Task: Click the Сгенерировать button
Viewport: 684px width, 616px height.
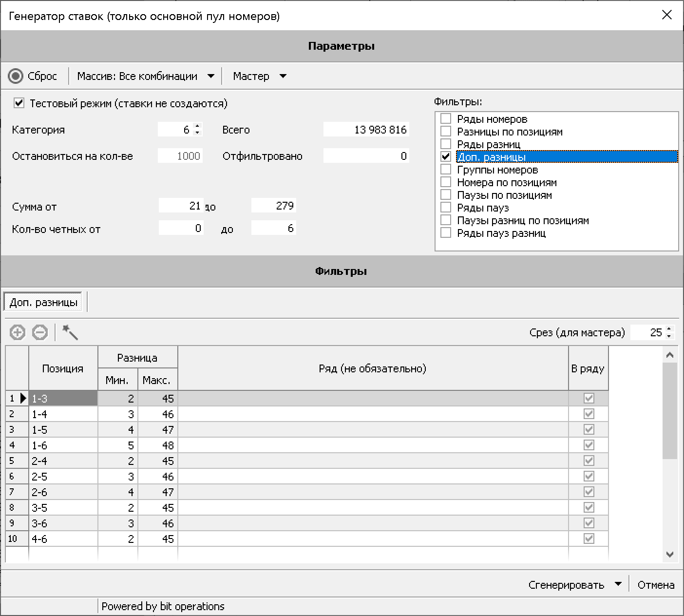Action: click(566, 585)
